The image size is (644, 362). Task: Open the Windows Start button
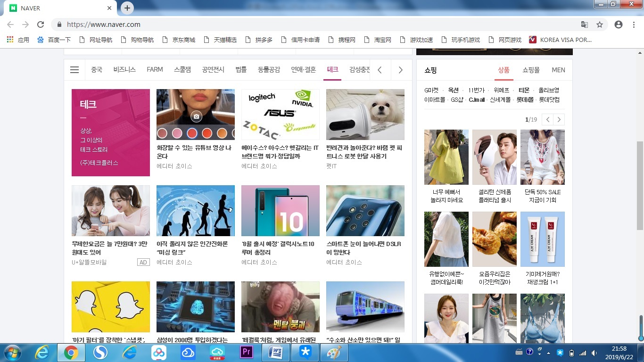12,353
